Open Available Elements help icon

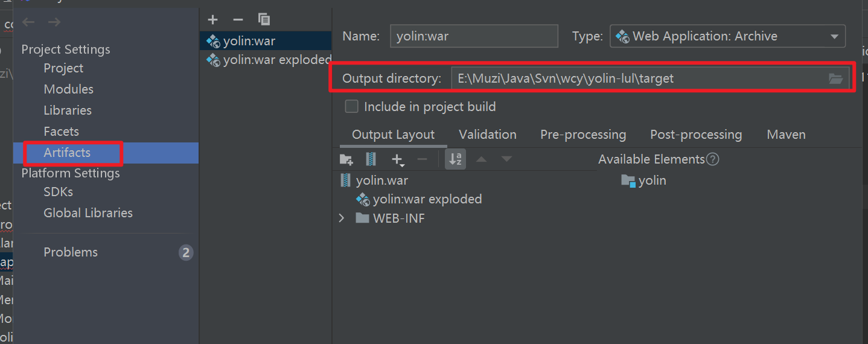point(713,159)
